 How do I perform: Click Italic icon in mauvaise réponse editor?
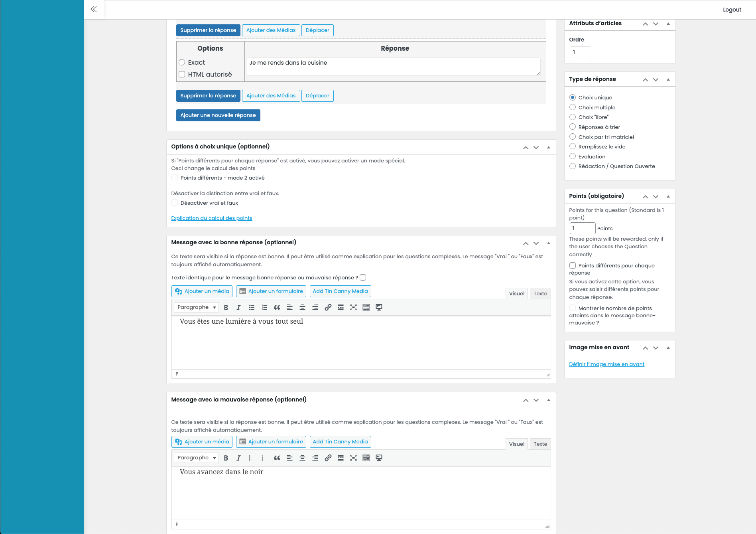click(238, 458)
